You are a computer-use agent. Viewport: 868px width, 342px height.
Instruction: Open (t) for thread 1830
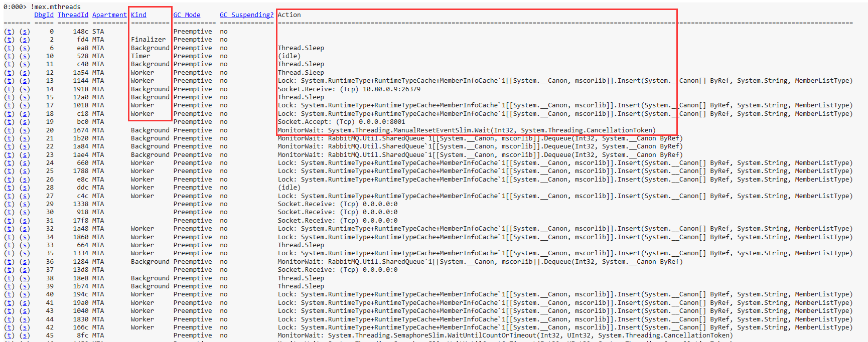click(9, 319)
